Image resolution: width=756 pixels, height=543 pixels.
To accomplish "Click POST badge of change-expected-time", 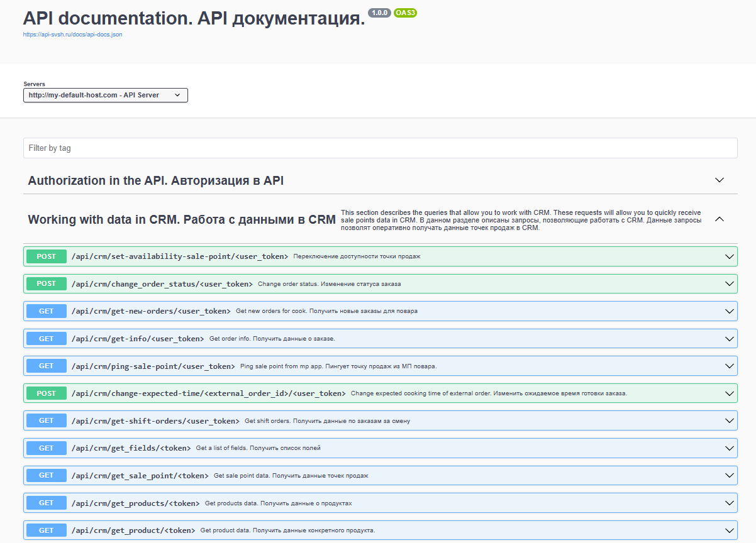I will 47,393.
